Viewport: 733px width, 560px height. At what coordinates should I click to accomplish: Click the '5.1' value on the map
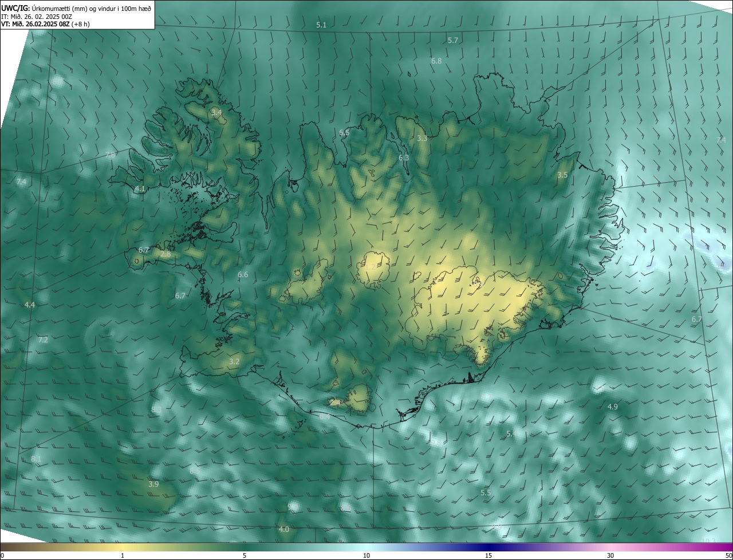coord(321,25)
